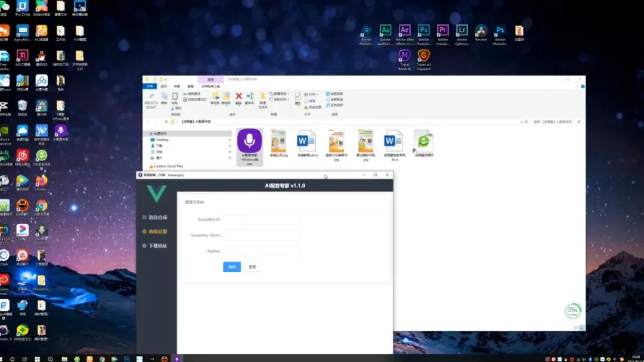Screen dimensions: 644x362
Task: Open the blue 文件 File tab in Explorer
Action: coord(150,86)
